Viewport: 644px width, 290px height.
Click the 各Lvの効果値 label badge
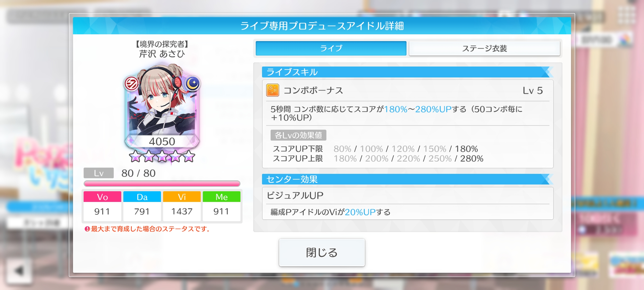click(x=298, y=135)
